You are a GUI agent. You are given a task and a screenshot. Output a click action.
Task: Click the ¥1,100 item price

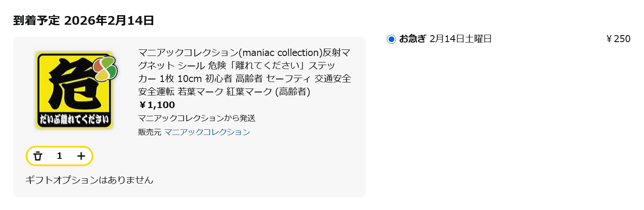156,105
